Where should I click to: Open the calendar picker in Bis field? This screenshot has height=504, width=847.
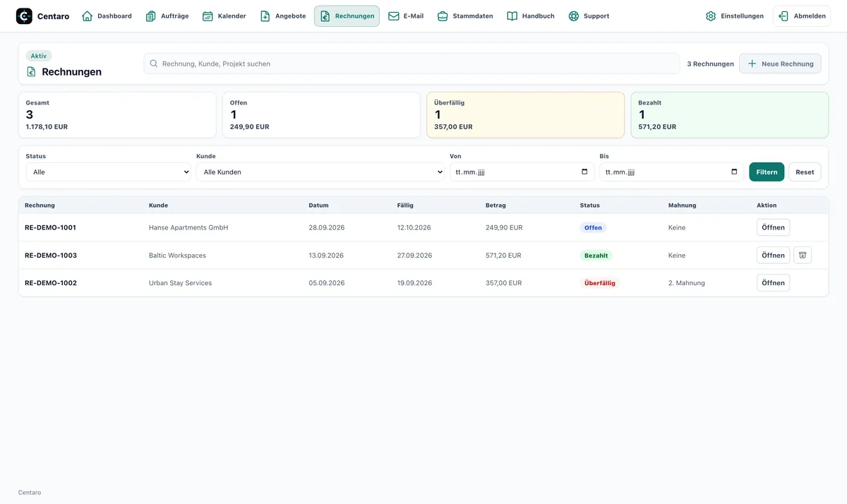tap(734, 172)
